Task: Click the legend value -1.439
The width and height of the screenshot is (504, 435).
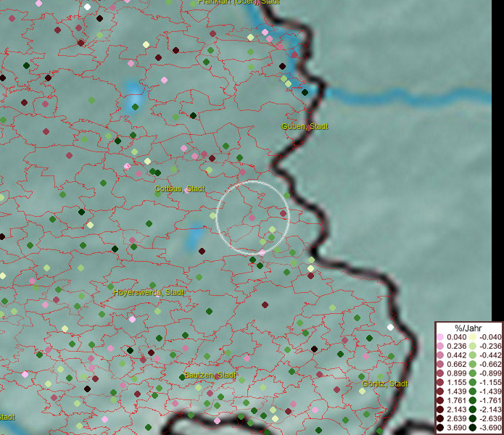Action: tap(490, 391)
